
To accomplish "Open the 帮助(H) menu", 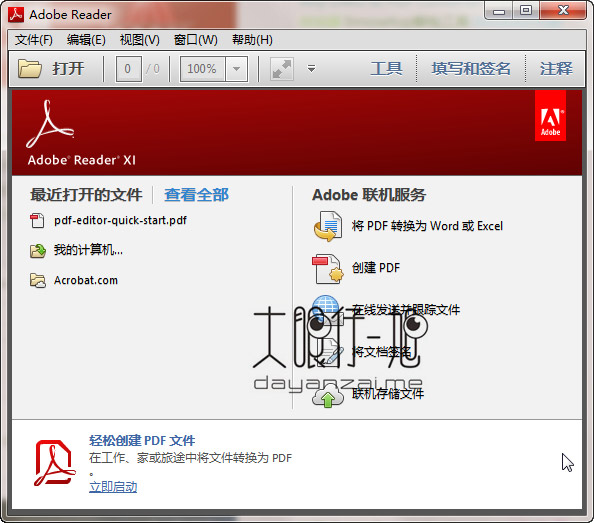I will 252,39.
